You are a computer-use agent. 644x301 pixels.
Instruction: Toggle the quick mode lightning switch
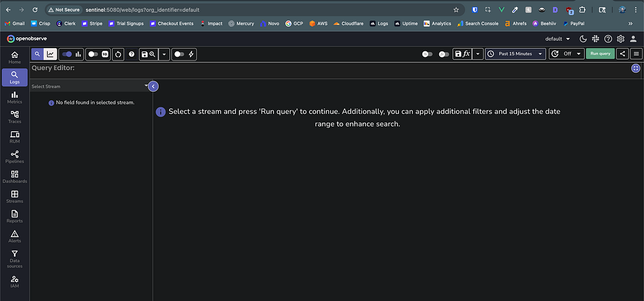click(180, 54)
